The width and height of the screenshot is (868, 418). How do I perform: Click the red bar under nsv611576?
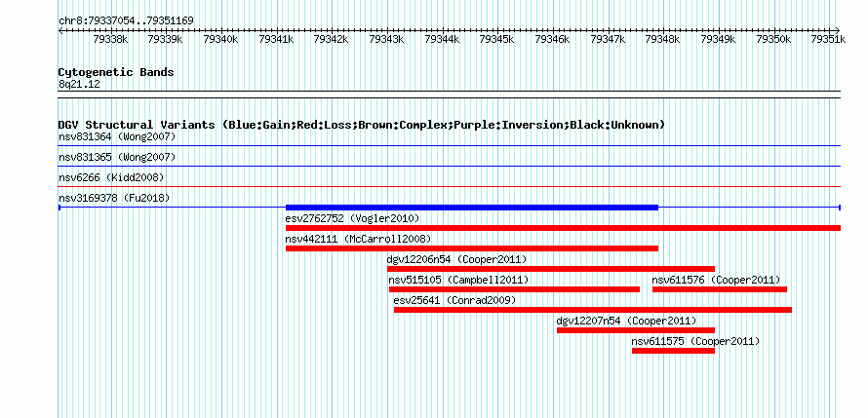720,289
